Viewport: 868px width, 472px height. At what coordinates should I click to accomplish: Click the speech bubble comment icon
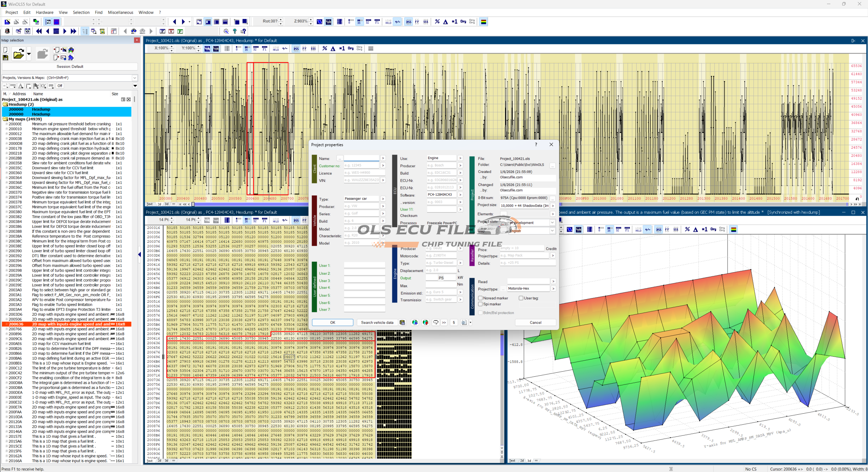[436, 322]
